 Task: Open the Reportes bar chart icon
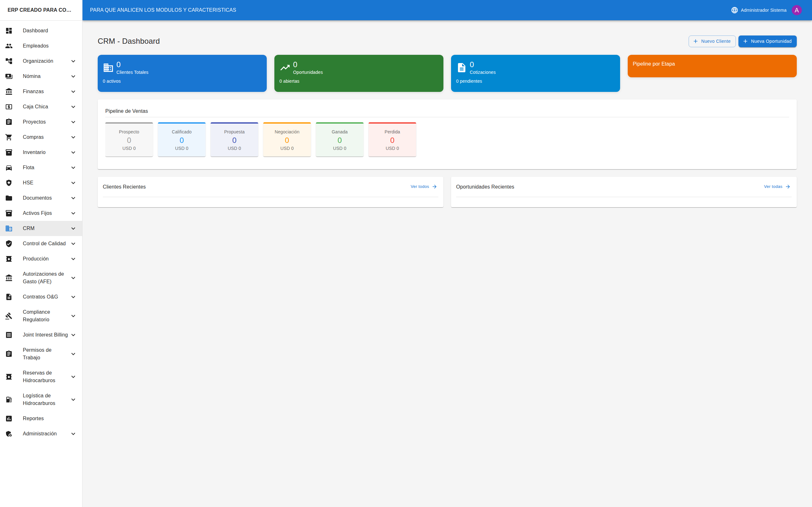point(9,418)
